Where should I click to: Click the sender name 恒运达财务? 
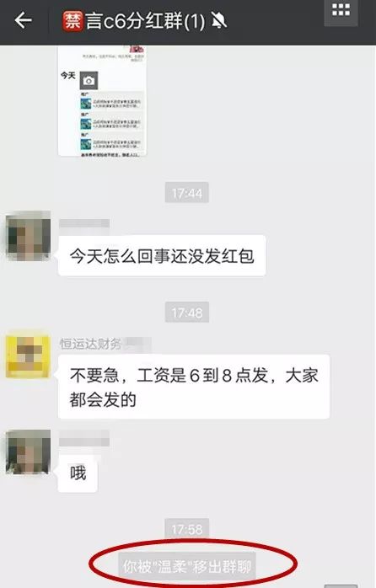[90, 344]
